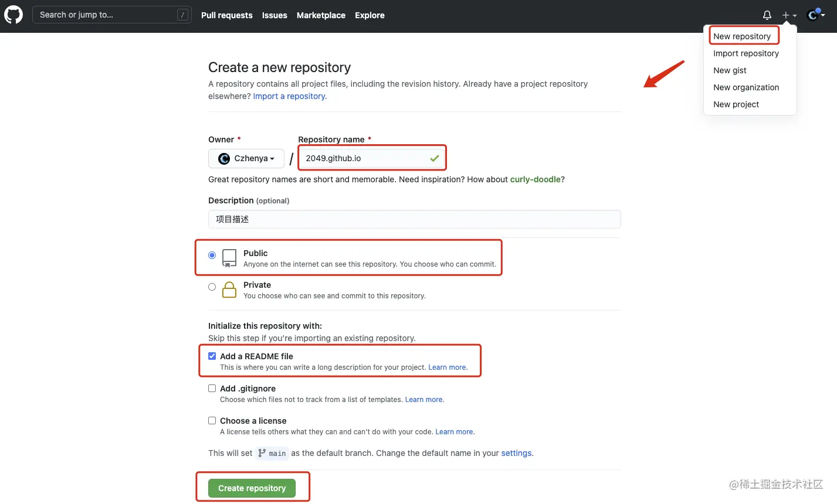
Task: Select the Public visibility radio button
Action: click(212, 255)
